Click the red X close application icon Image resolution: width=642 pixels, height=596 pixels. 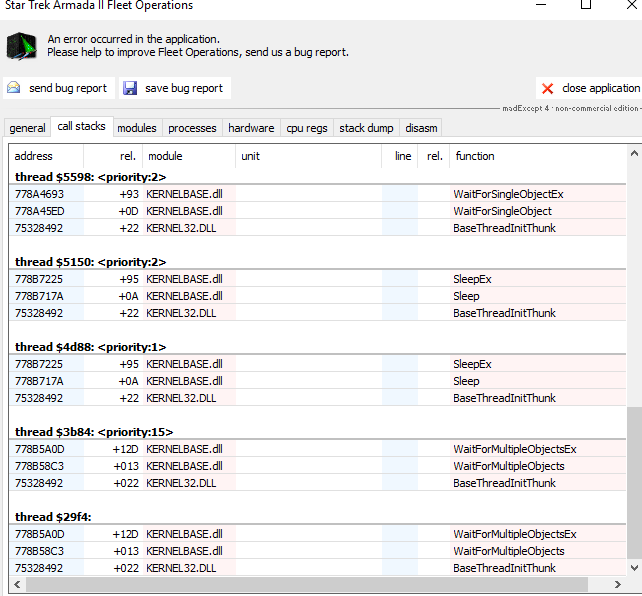547,88
